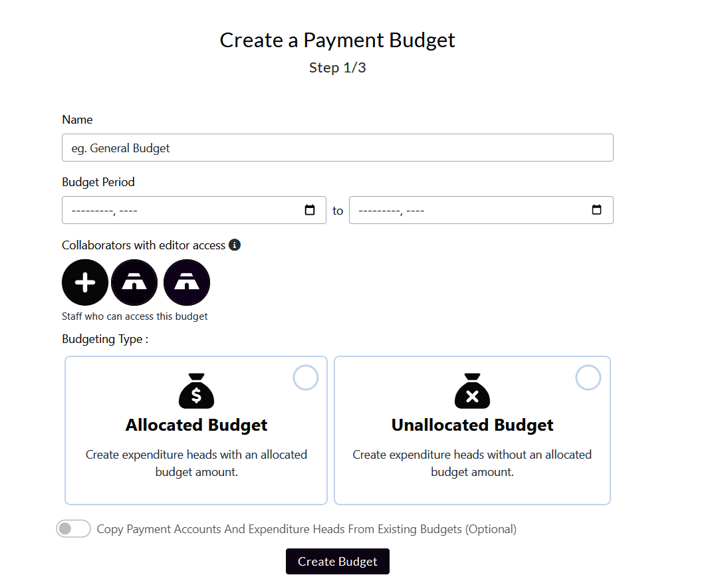The width and height of the screenshot is (728, 581).
Task: Enable copying accounts from existing budgets toggle
Action: [x=73, y=529]
